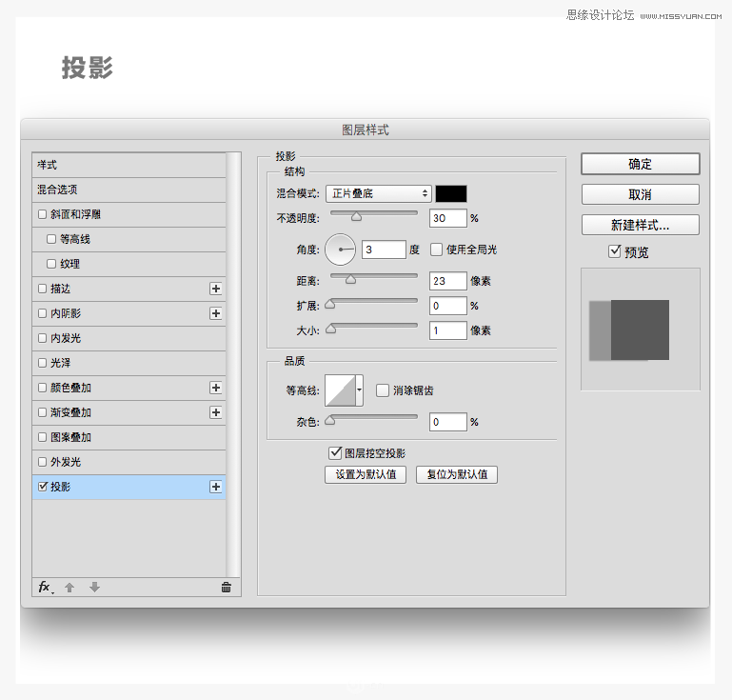Uncheck the 预览 checkbox
Viewport: 732px width, 700px height.
tap(615, 251)
